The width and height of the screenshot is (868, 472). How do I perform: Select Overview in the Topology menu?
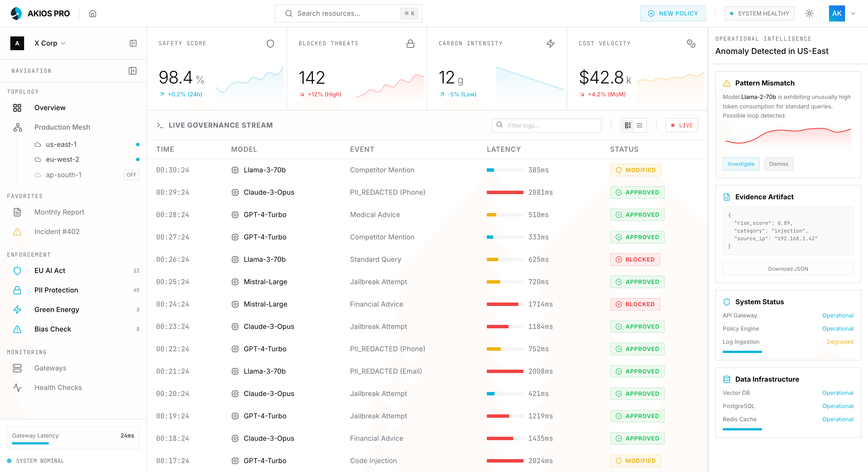(50, 108)
